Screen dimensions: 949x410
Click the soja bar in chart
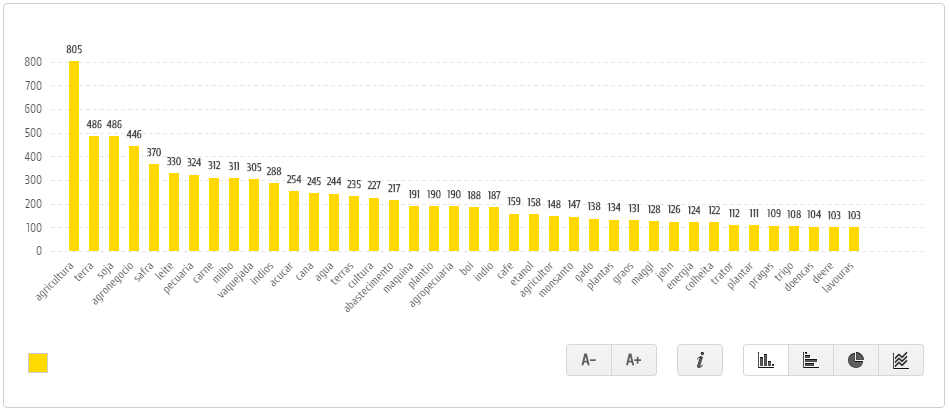[114, 194]
